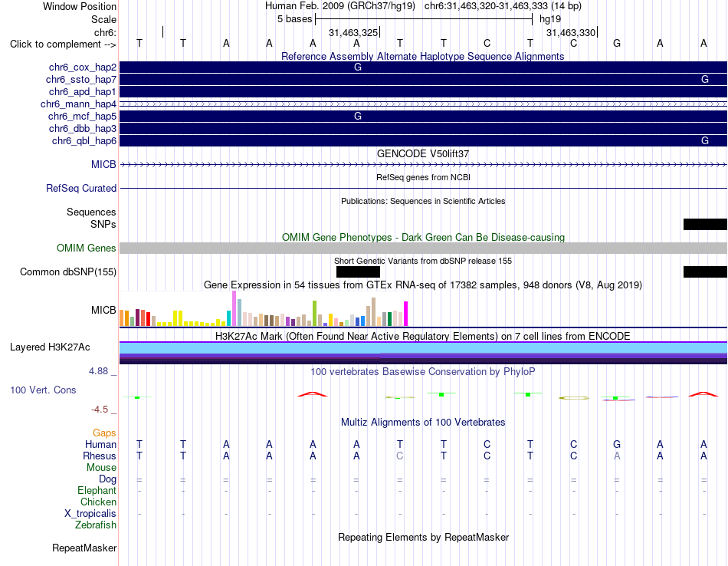Click the G mismatch in chr6_ssto_hap7 row

[705, 80]
